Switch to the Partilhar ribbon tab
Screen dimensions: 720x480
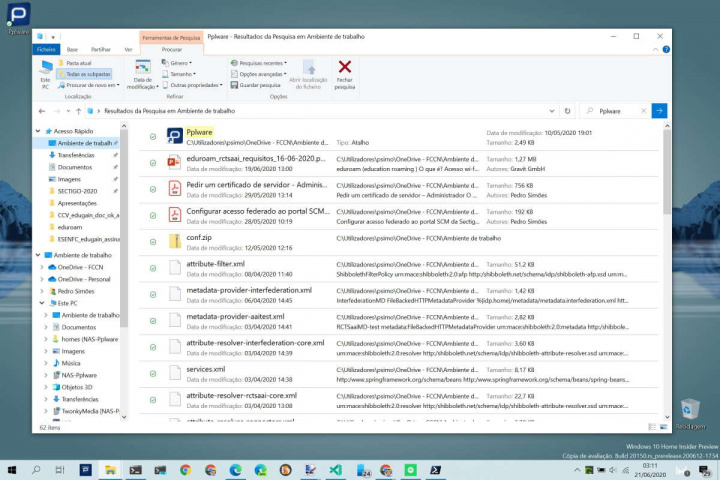(100, 48)
